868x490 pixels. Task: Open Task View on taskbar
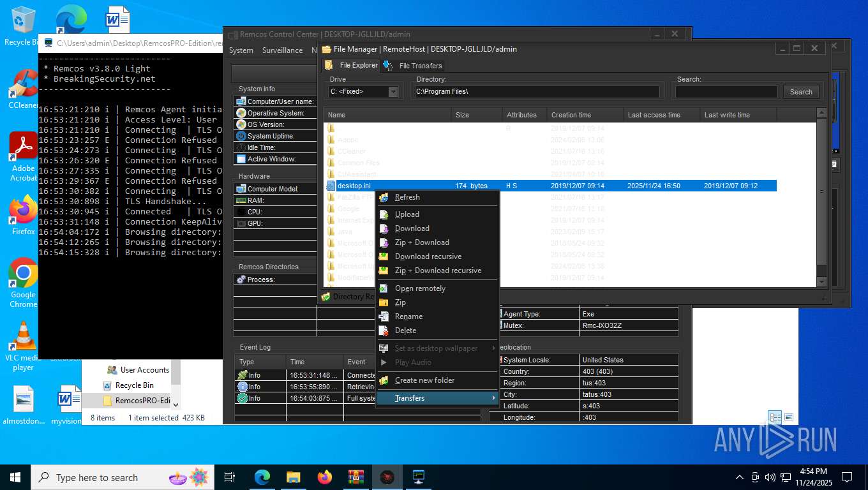pos(230,477)
